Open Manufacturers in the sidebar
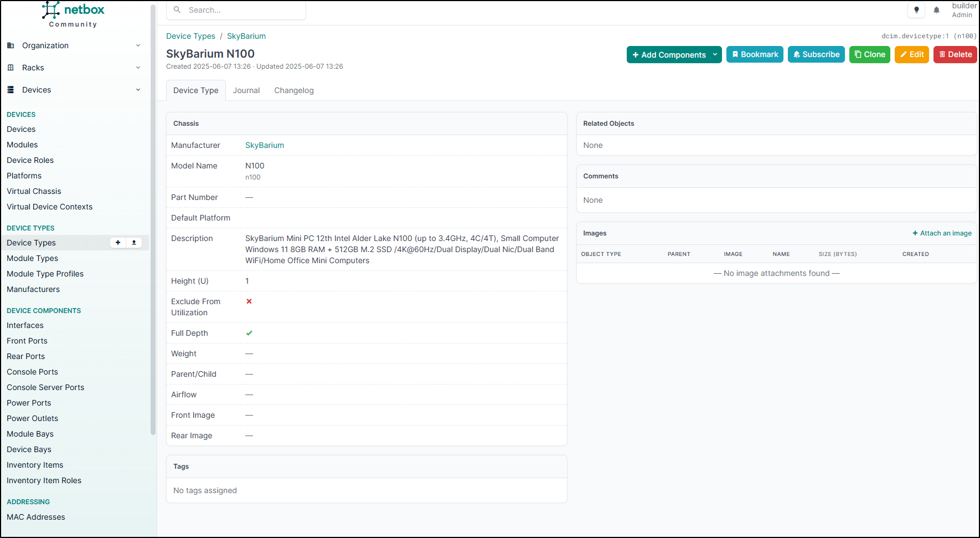The image size is (980, 538). click(33, 289)
